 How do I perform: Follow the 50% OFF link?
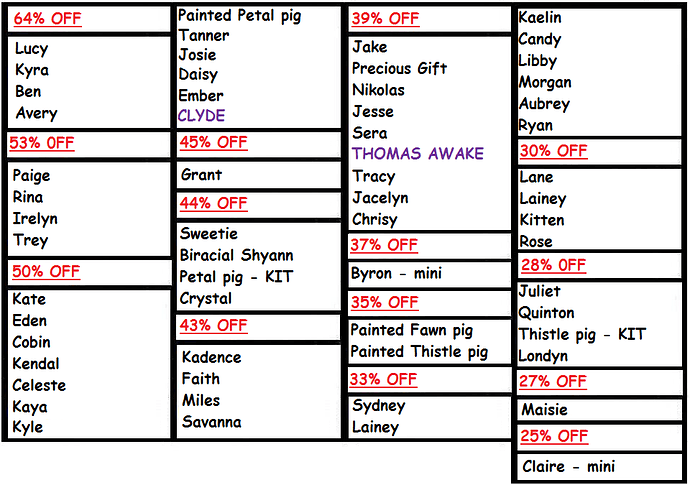pos(46,272)
